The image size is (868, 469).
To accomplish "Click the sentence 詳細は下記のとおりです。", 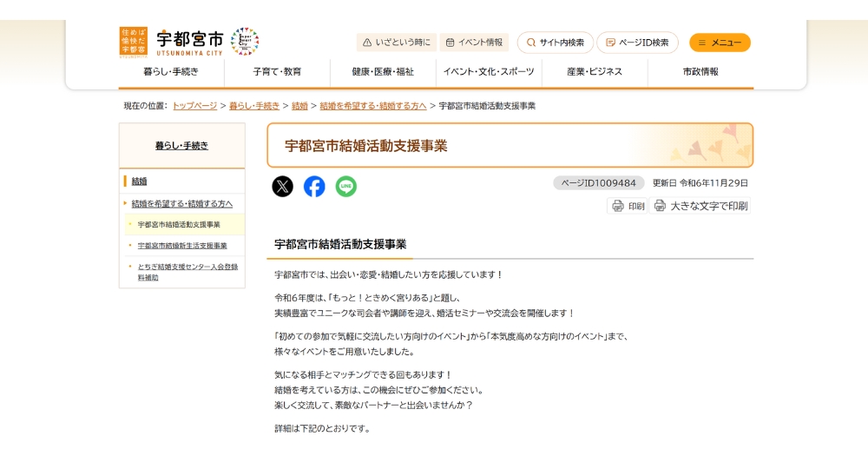I will 323,428.
